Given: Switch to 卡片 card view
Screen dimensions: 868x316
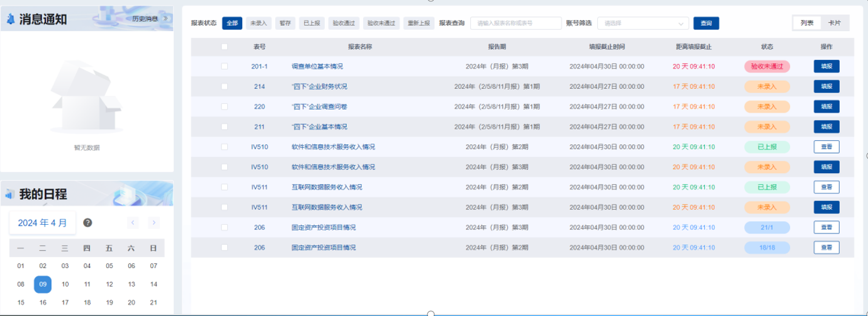Looking at the screenshot, I should pos(835,23).
